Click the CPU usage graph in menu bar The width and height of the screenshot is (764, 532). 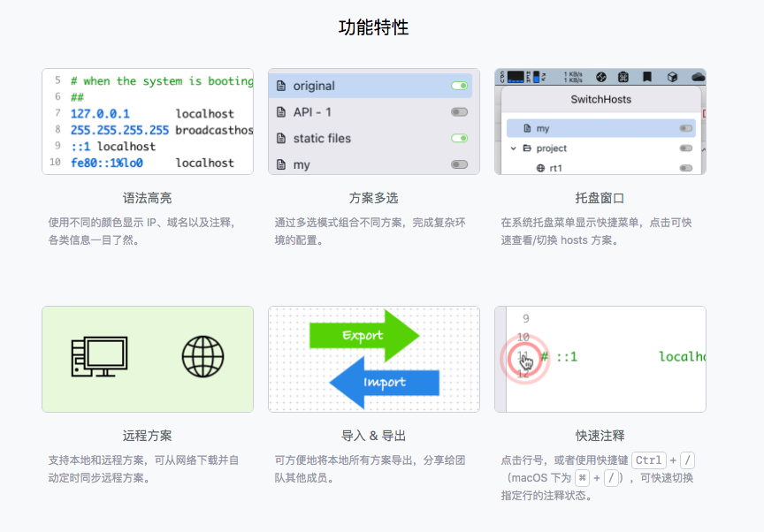point(516,77)
